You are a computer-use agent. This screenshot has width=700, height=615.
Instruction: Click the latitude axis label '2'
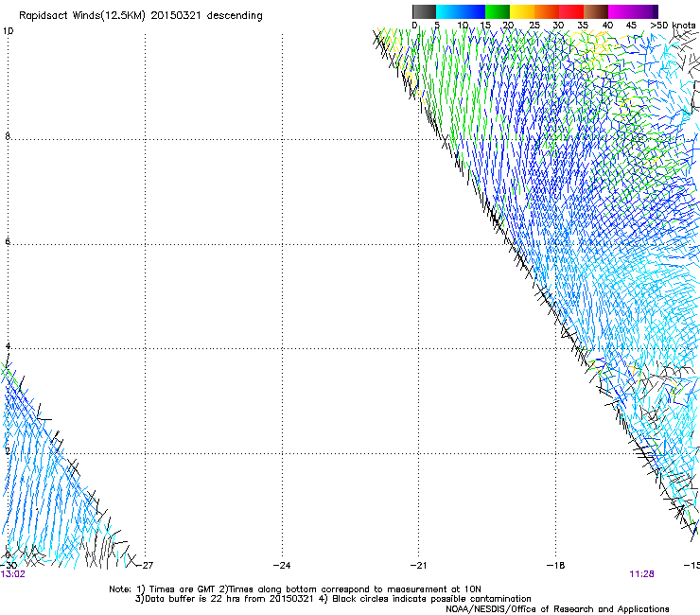(8, 450)
